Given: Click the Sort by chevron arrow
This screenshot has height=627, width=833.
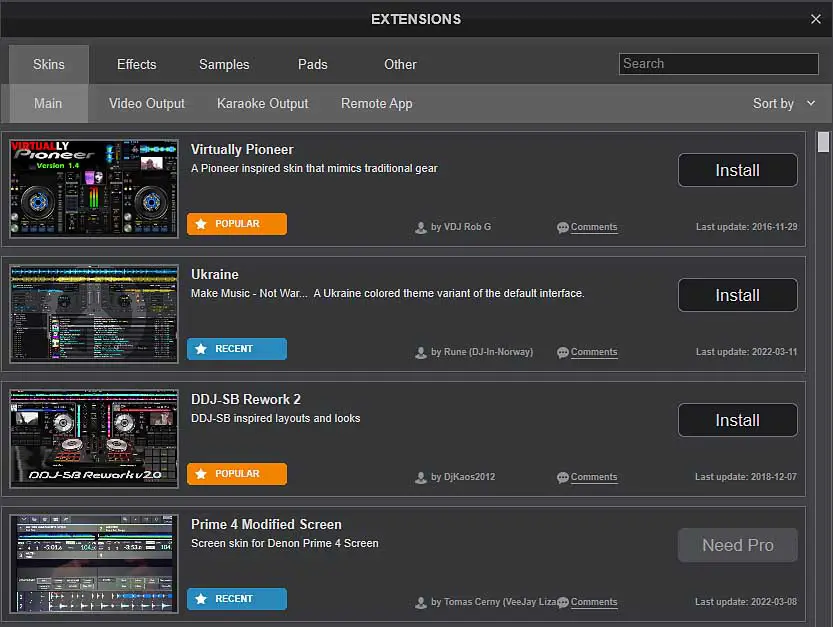Looking at the screenshot, I should 811,103.
